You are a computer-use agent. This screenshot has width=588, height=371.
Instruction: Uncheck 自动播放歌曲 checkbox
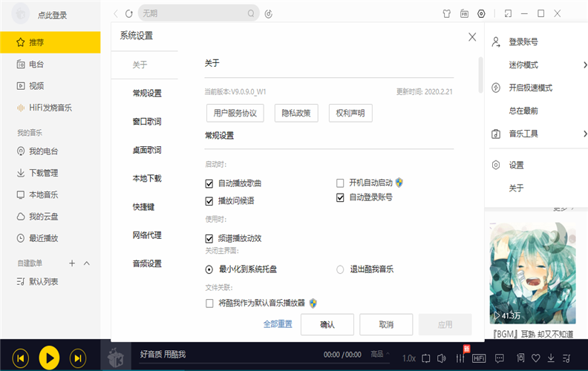pos(210,183)
